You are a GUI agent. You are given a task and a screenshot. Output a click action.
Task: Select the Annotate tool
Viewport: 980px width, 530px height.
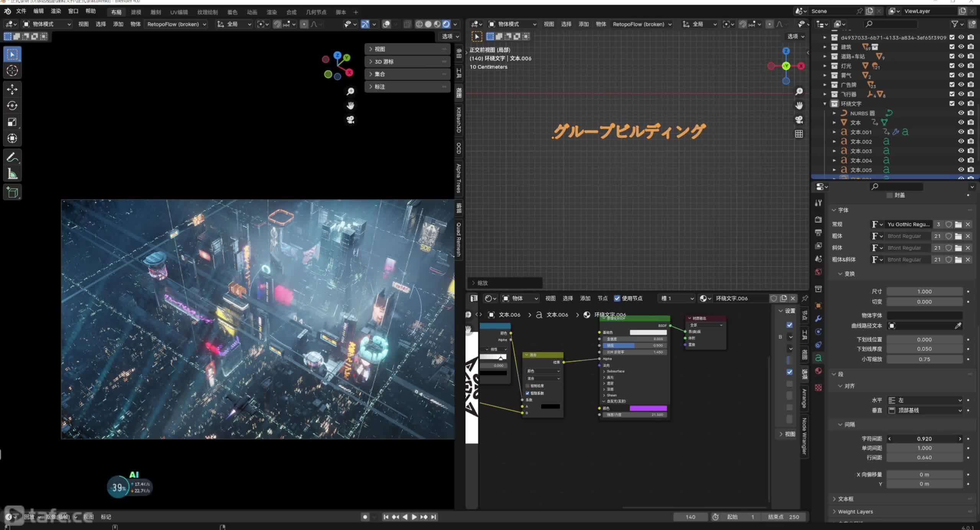[x=12, y=157]
